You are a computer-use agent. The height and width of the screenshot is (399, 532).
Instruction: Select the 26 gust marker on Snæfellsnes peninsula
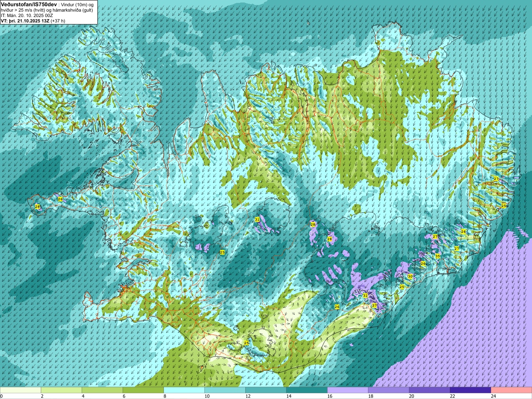tap(60, 199)
